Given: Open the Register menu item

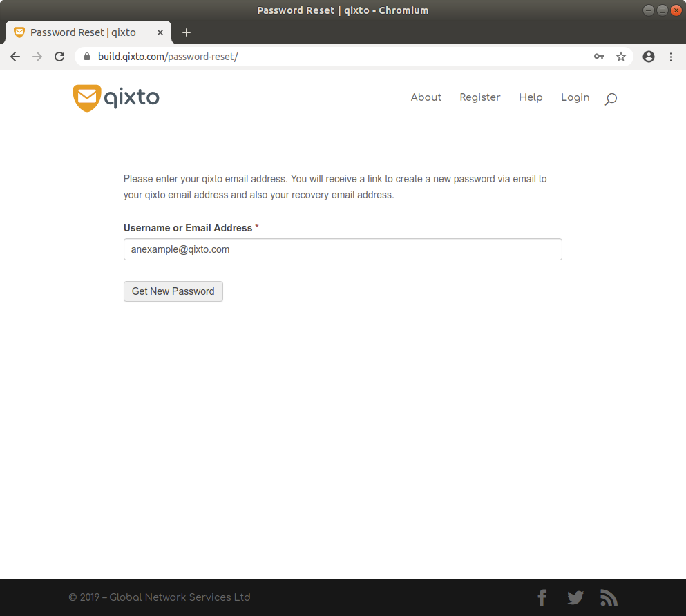Looking at the screenshot, I should coord(480,97).
